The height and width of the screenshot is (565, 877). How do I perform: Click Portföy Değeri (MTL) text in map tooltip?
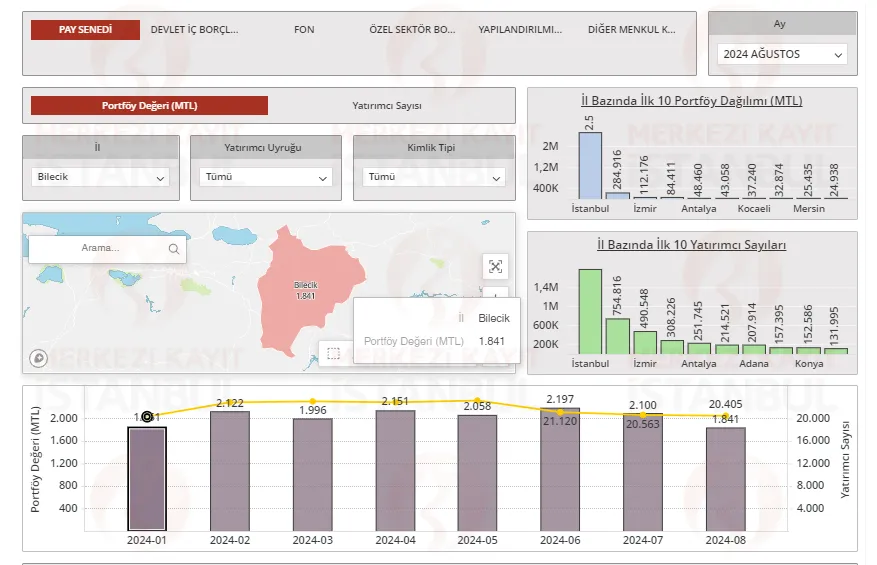(414, 341)
